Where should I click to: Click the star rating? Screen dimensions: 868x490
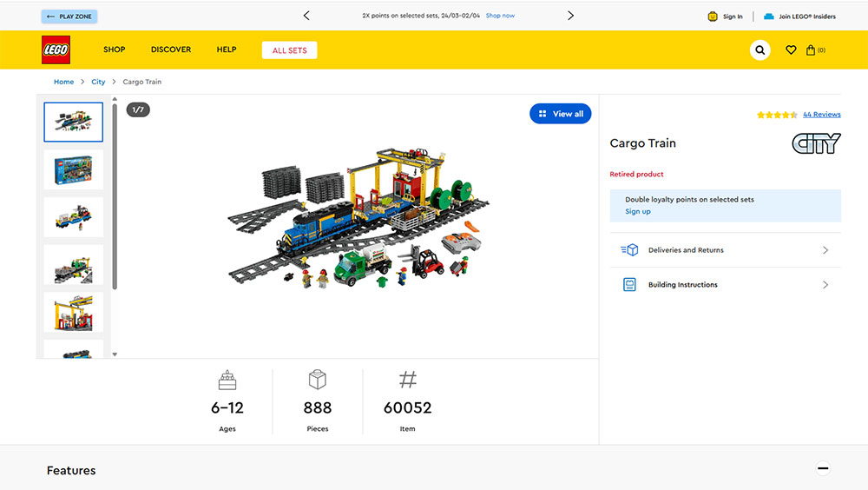coord(777,115)
